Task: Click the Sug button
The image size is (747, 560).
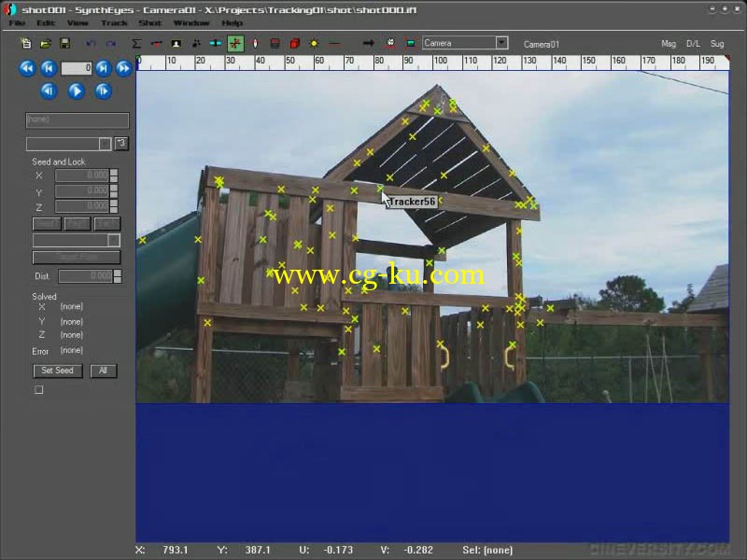Action: click(717, 44)
